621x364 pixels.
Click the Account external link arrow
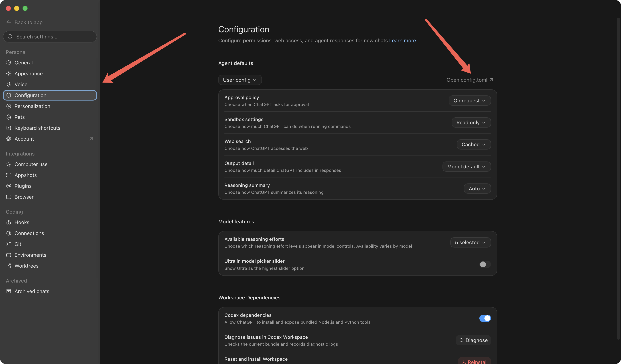point(91,139)
